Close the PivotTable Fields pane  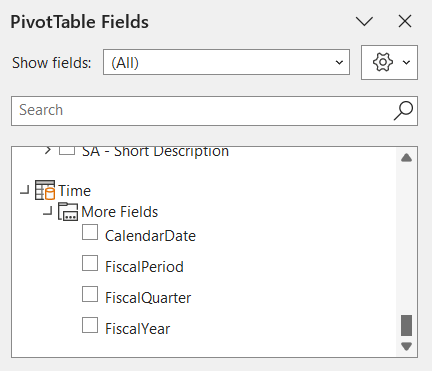[405, 22]
